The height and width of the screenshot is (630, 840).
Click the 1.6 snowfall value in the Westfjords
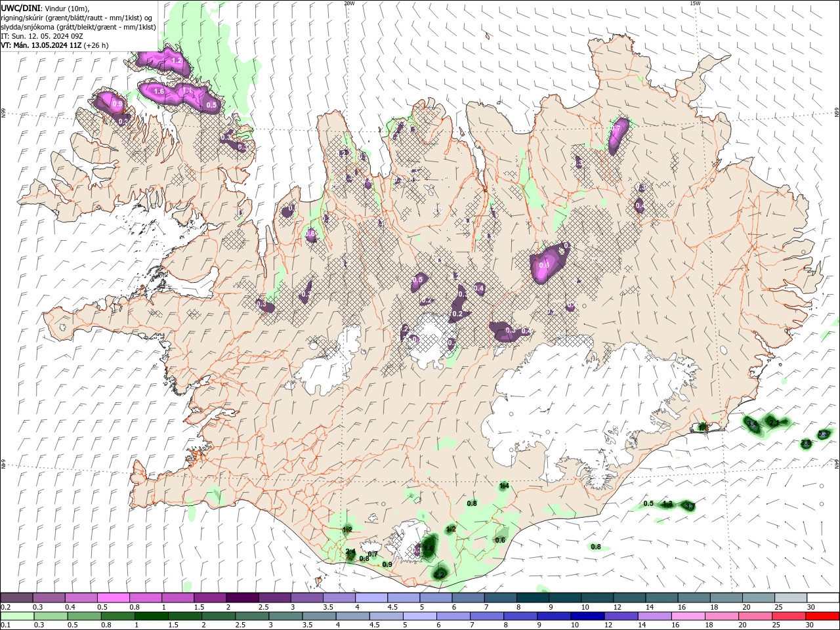pyautogui.click(x=159, y=92)
